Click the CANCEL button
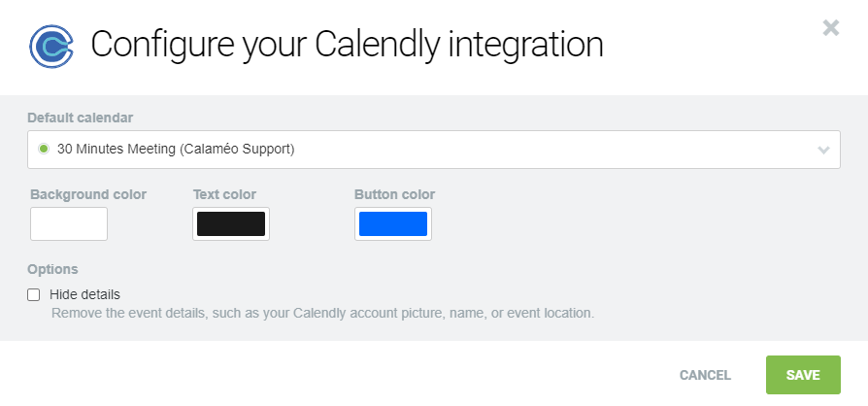 (x=705, y=375)
